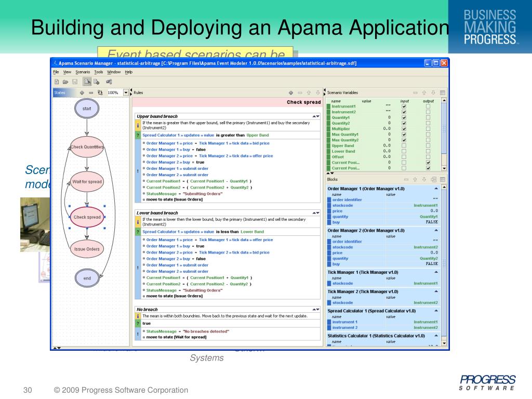Image resolution: width=532 pixels, height=399 pixels.
Task: Select the Issue Orders state node
Action: click(x=87, y=249)
